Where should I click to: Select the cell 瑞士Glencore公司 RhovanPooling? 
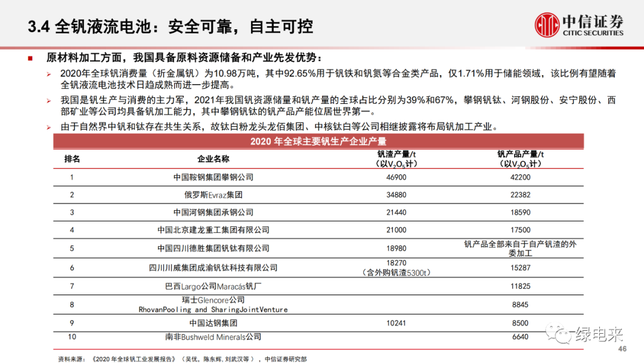tap(213, 304)
